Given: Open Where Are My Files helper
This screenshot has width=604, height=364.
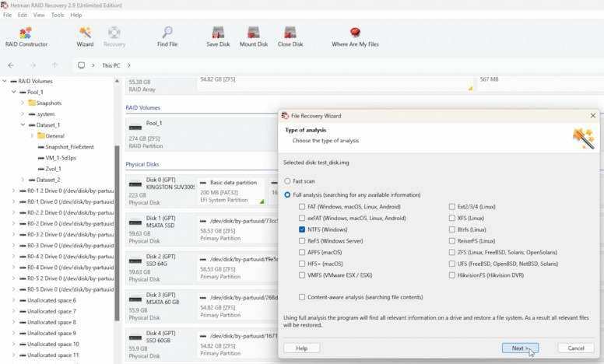Looking at the screenshot, I should point(355,37).
